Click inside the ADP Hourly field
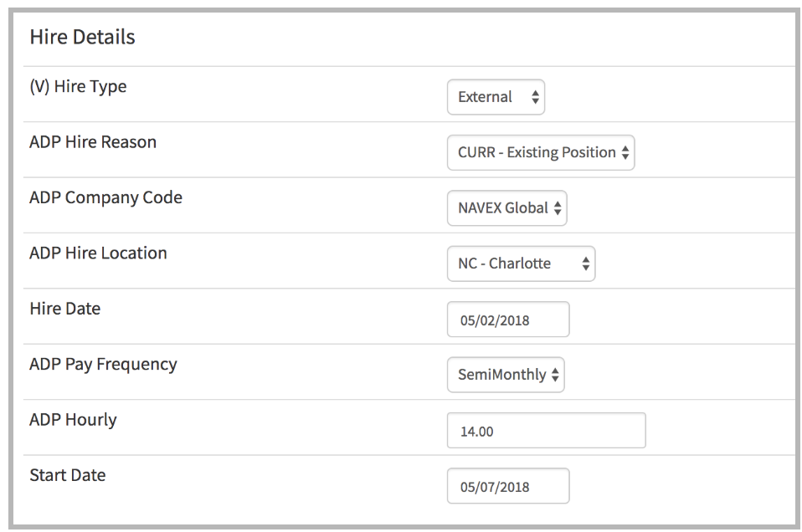Viewport: 802px width, 532px height. point(546,429)
